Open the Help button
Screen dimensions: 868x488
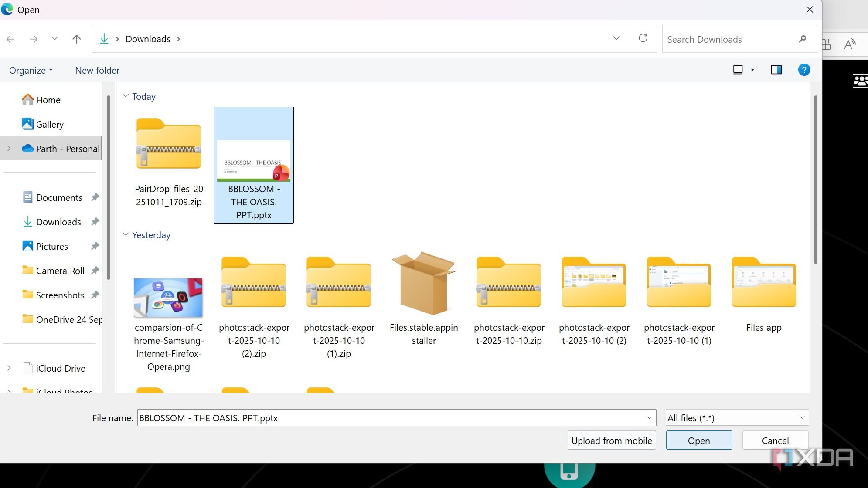point(804,70)
